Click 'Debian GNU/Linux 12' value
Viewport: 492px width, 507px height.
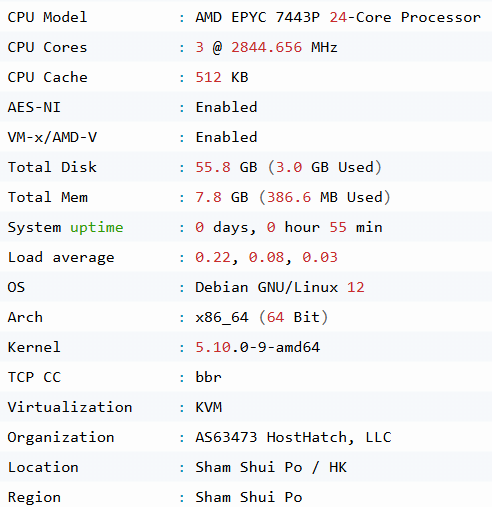point(280,287)
